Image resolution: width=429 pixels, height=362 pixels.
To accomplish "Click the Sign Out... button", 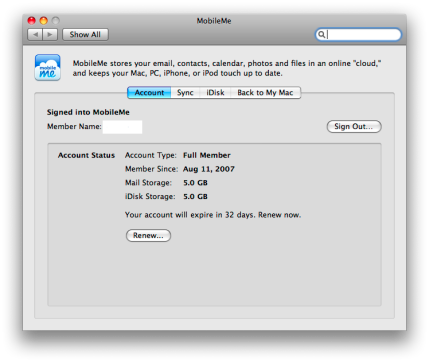I will coord(354,127).
